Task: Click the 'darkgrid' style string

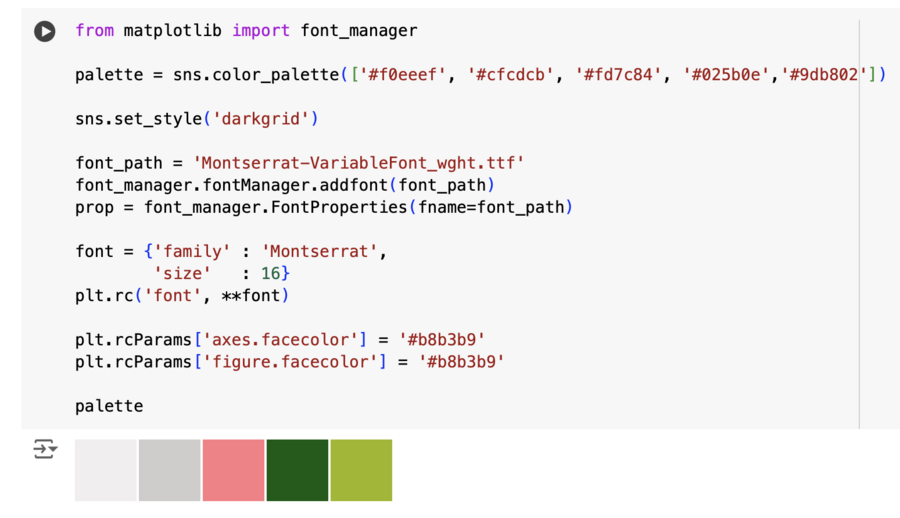Action: (x=264, y=119)
